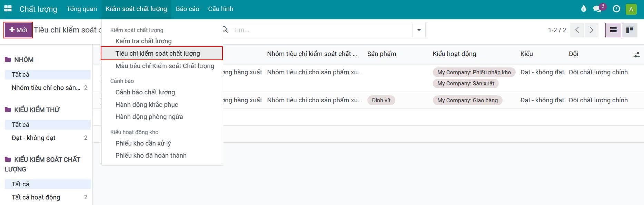Select Tất cả under NHÓM filter
This screenshot has width=644, height=205.
click(x=48, y=75)
